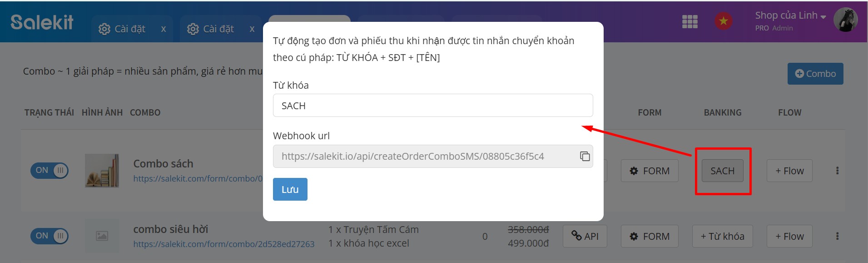Click the Salekit logo
Screen dimensions: 868x263
(x=42, y=22)
